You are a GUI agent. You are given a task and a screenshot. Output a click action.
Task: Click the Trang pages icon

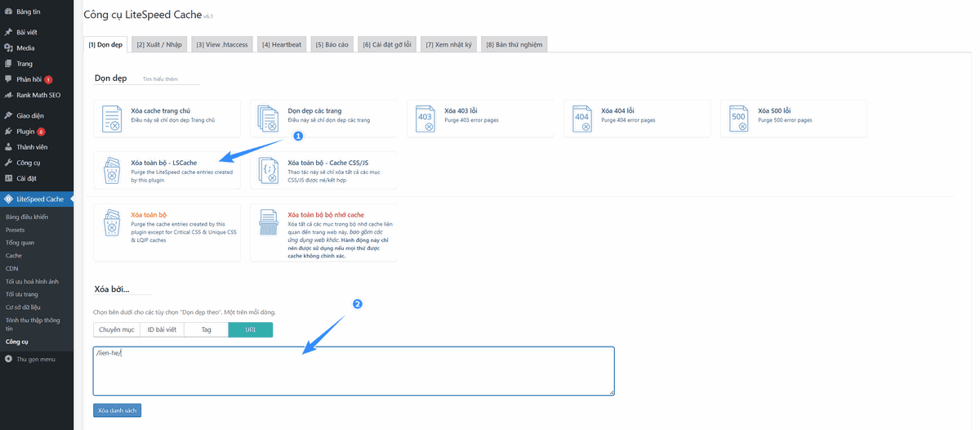8,64
